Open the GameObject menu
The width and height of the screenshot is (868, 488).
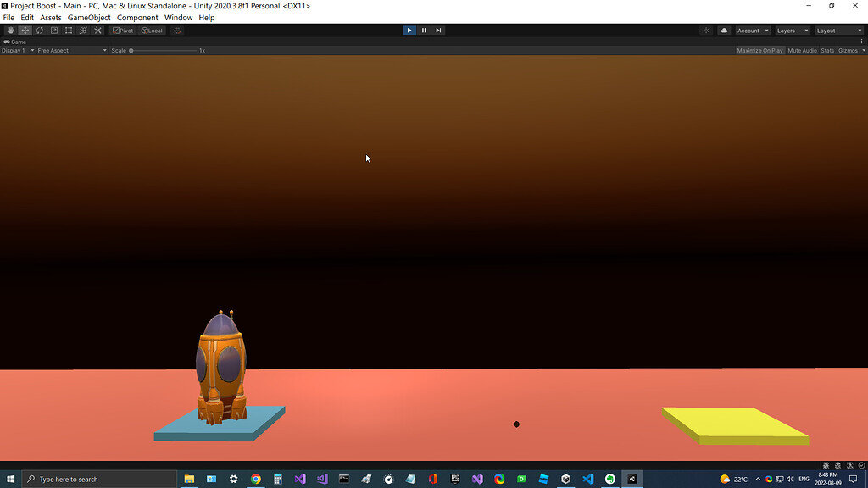pos(88,17)
